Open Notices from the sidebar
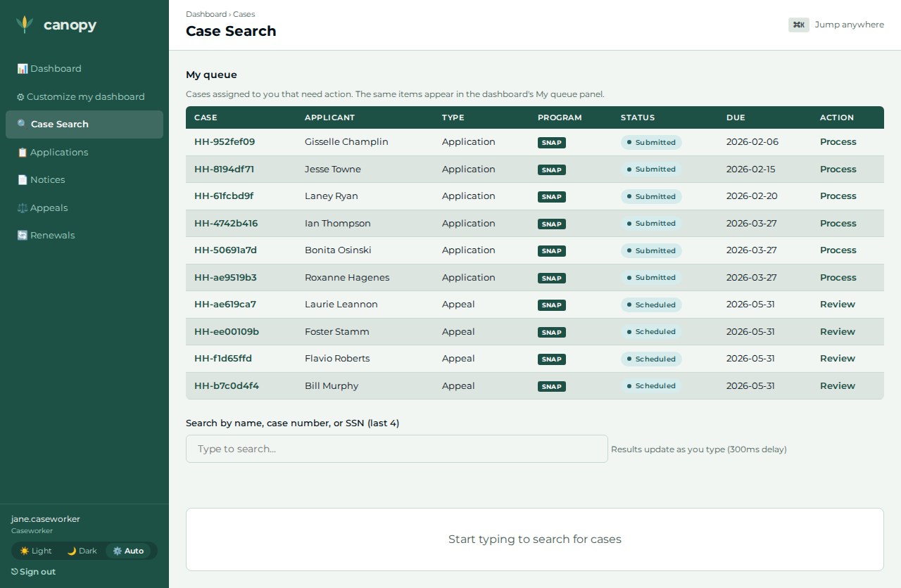Image resolution: width=901 pixels, height=588 pixels. tap(84, 180)
